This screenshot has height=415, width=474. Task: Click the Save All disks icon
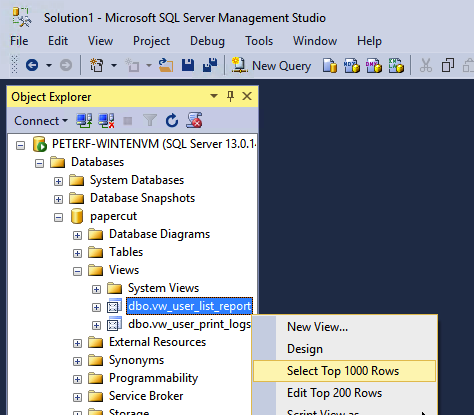click(210, 65)
